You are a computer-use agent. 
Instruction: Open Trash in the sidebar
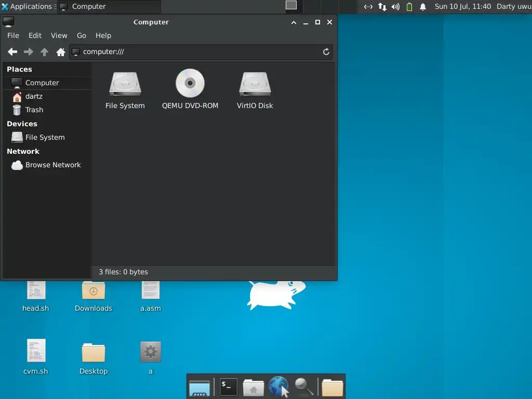tap(47, 110)
